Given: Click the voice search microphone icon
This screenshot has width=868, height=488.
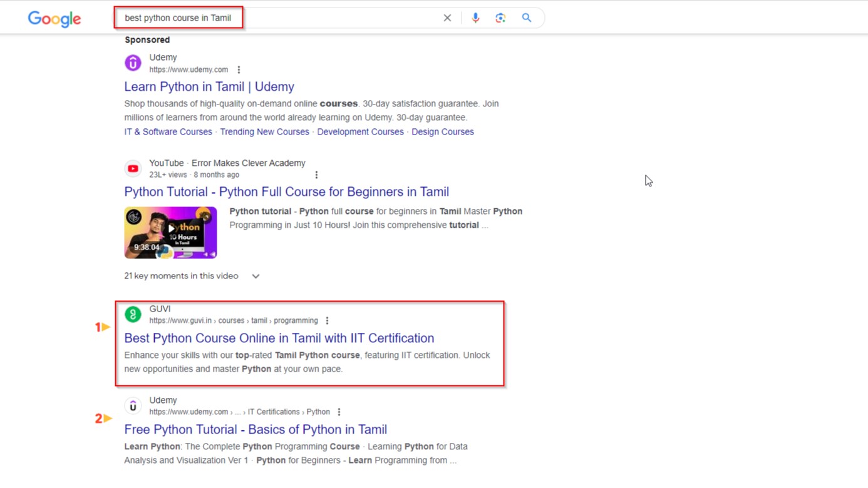Looking at the screenshot, I should 475,18.
